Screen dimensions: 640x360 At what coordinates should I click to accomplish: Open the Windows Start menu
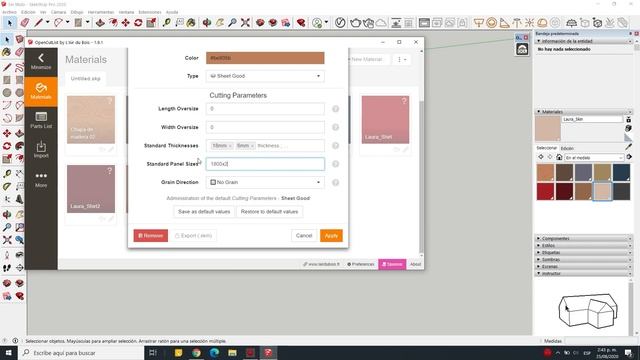tap(9, 353)
